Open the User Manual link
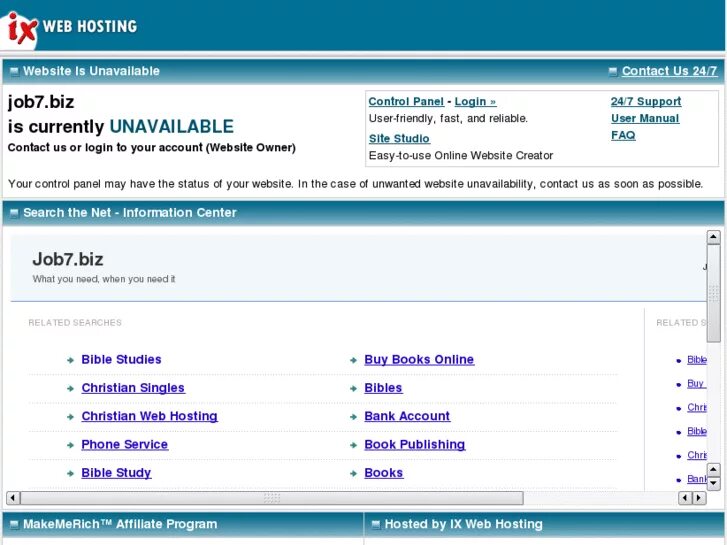 (644, 118)
